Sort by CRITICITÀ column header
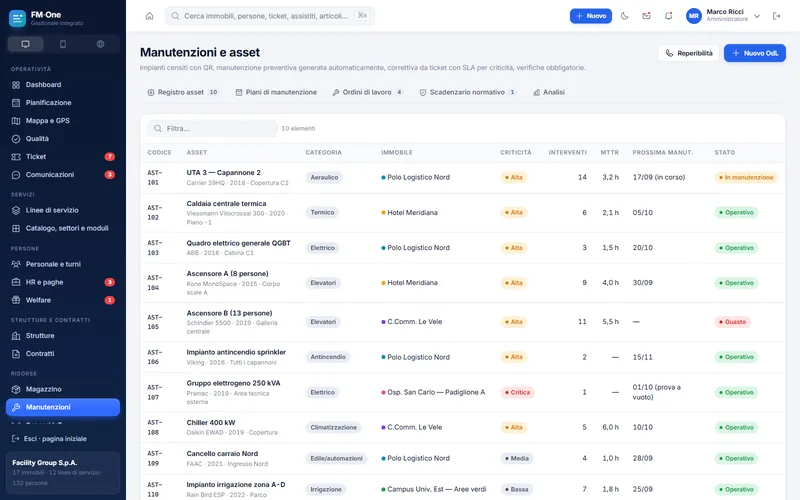The image size is (800, 500). click(515, 153)
